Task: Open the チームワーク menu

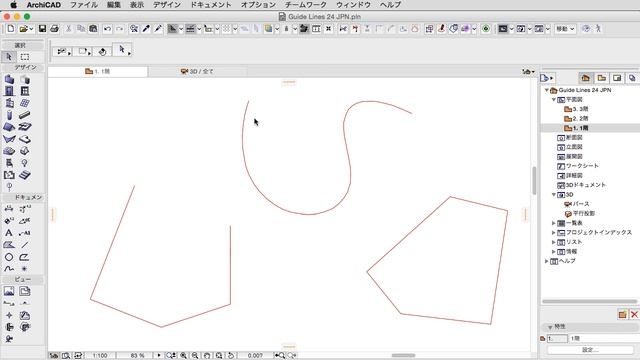Action: point(306,5)
